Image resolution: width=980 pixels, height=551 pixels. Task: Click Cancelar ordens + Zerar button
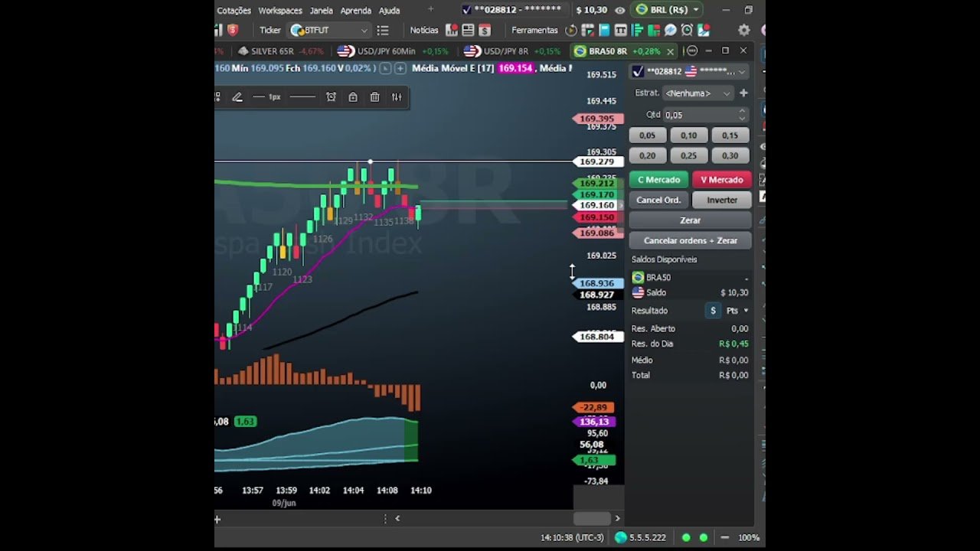pos(691,240)
